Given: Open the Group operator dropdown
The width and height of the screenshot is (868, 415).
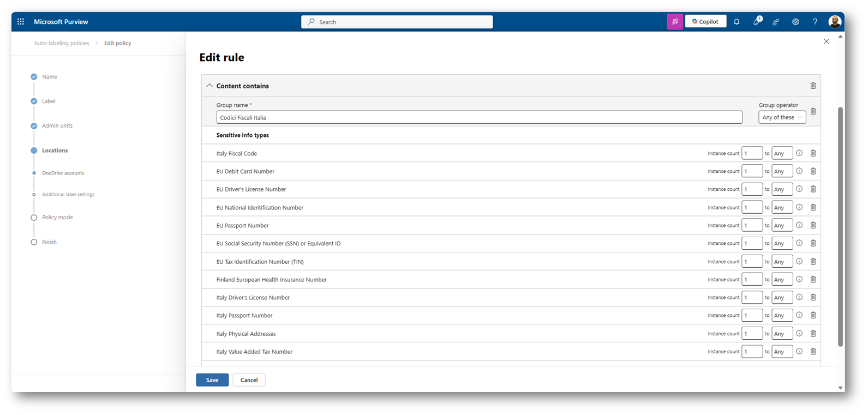Looking at the screenshot, I should click(782, 117).
